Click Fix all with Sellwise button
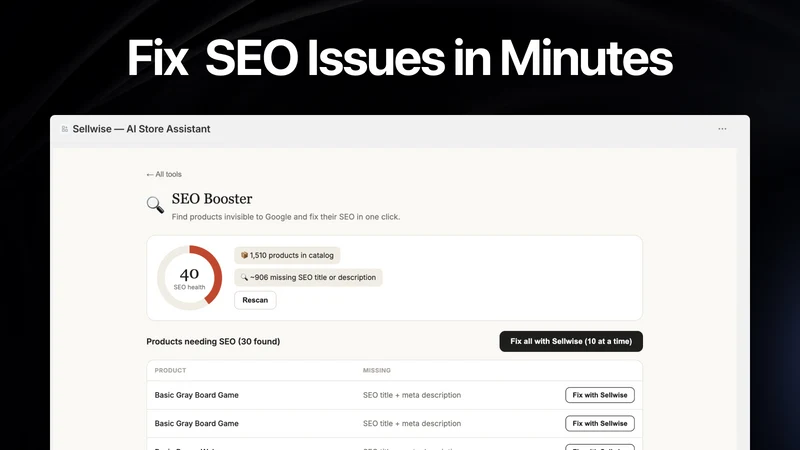Viewport: 800px width, 450px height. [x=571, y=341]
